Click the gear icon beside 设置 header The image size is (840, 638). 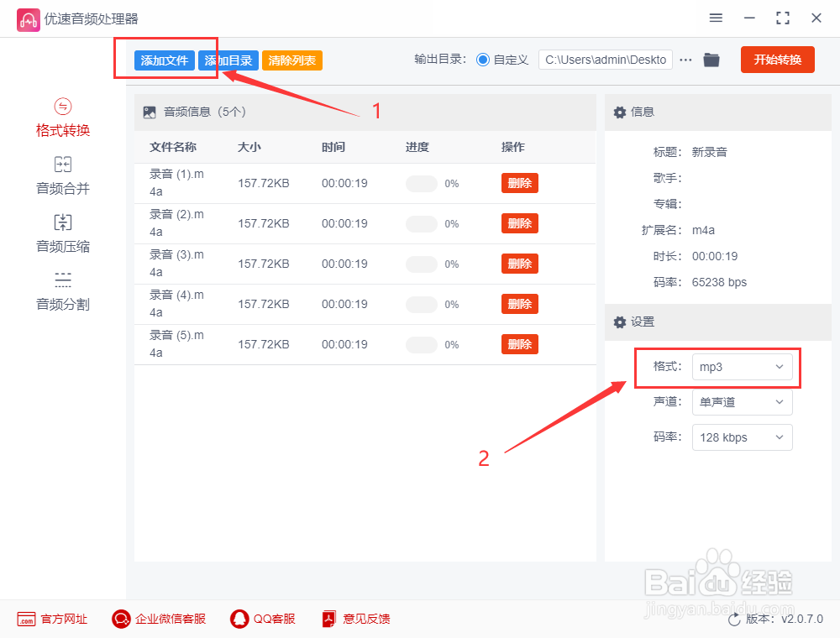(620, 322)
